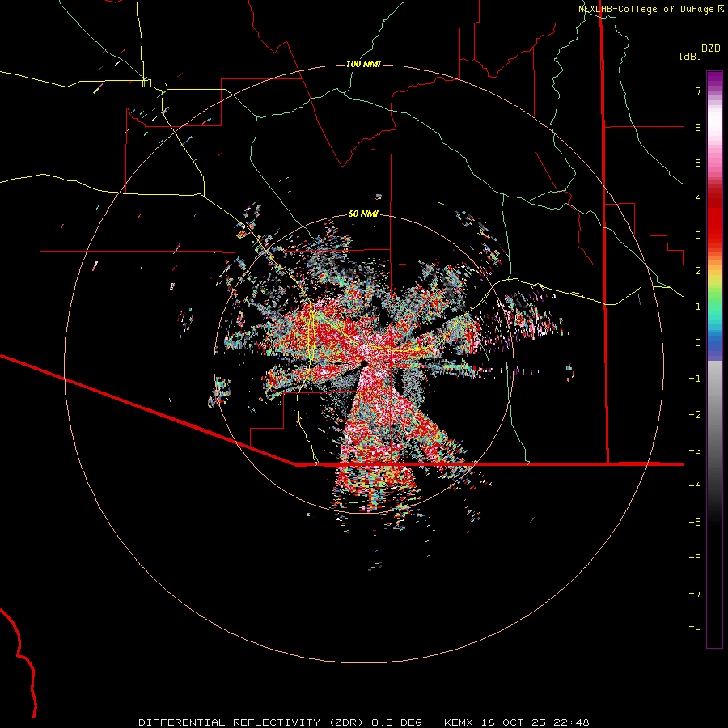Viewport: 728px width, 728px height.
Task: Click the 50 NMI range ring label
Action: tap(363, 214)
